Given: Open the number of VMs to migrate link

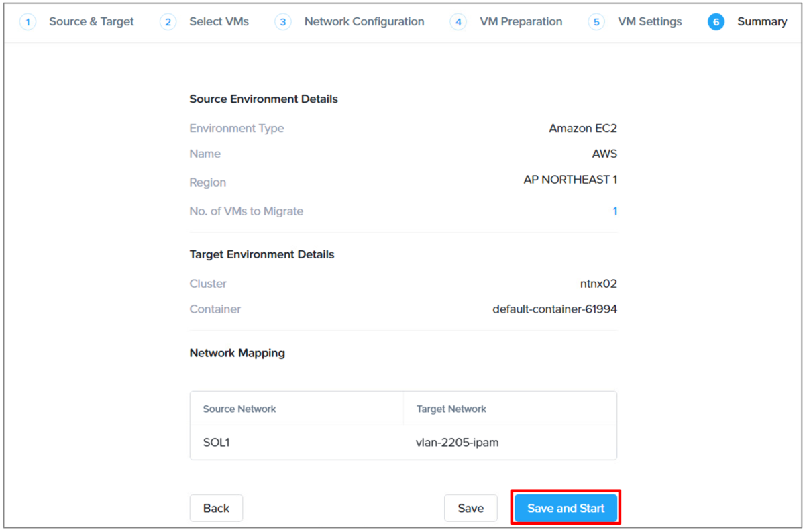Looking at the screenshot, I should [x=614, y=211].
